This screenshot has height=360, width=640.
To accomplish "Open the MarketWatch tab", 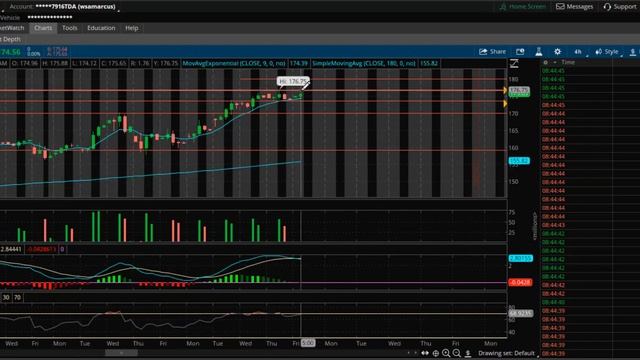I will click(x=12, y=28).
